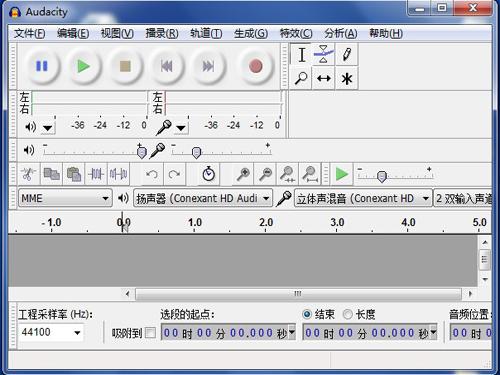Open the 双输入声道 channels dropdown
This screenshot has height=375, width=500.
[x=463, y=198]
